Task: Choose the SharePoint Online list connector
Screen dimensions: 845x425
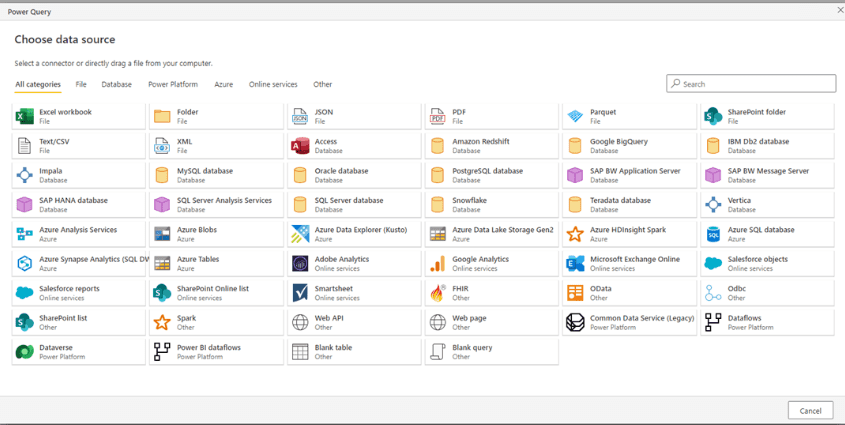Action: [216, 293]
